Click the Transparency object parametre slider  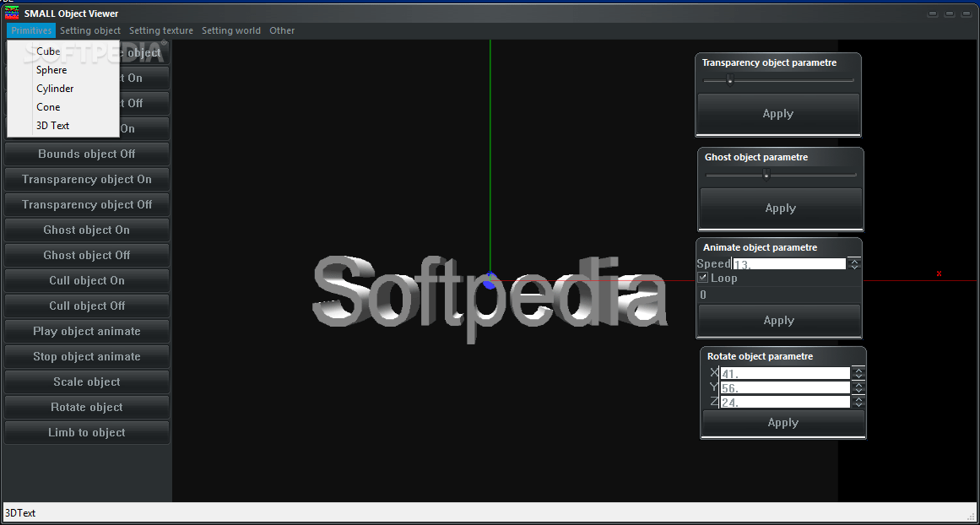(x=778, y=80)
